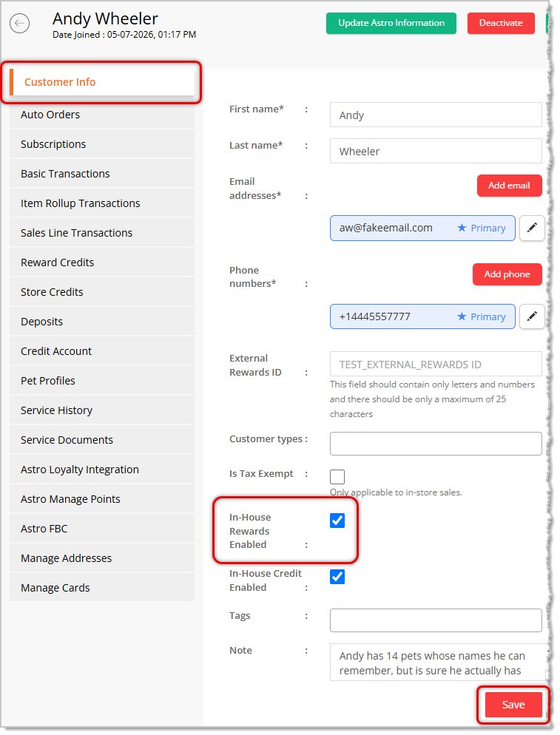
Task: Click the Primary star on phone row
Action: (x=462, y=317)
